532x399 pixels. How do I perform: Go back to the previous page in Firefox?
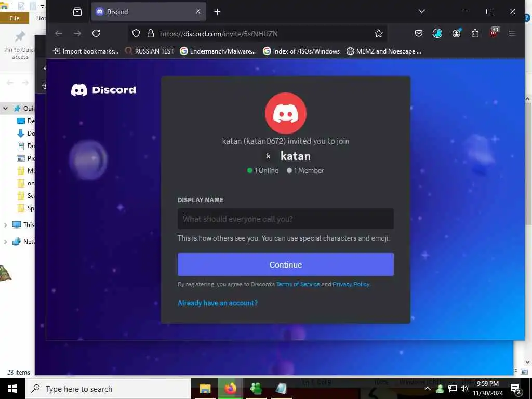(x=59, y=33)
